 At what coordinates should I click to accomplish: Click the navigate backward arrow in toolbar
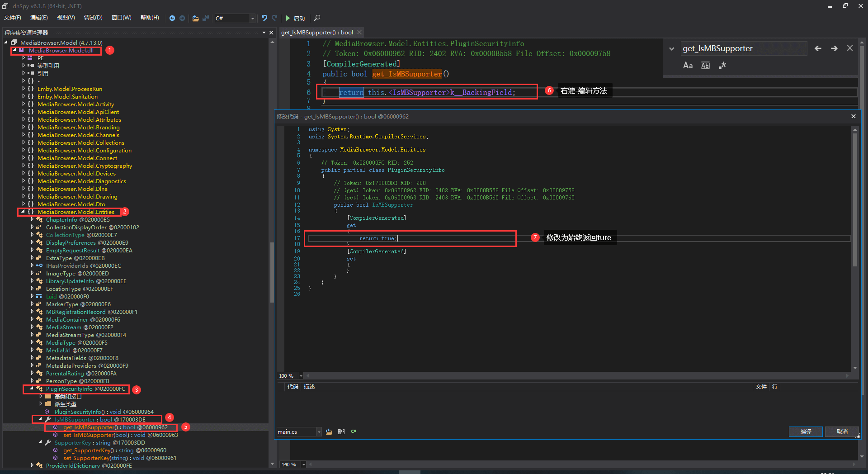(172, 18)
